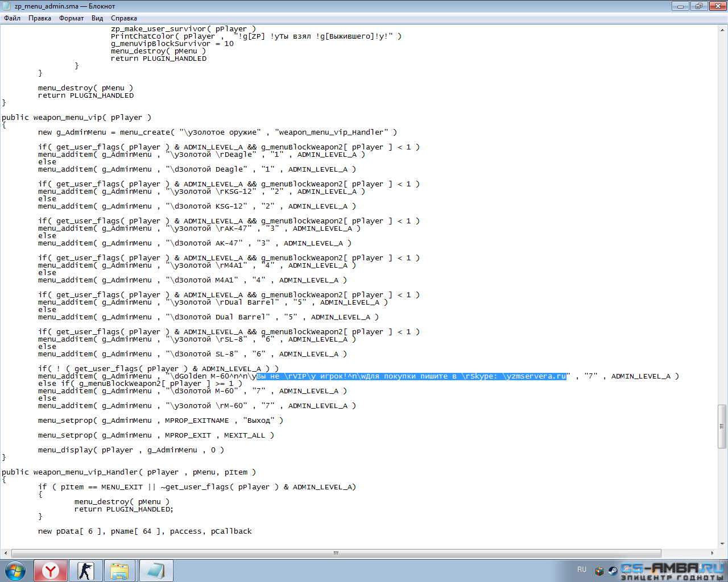Click the Notepad taskbar button

coord(155,571)
